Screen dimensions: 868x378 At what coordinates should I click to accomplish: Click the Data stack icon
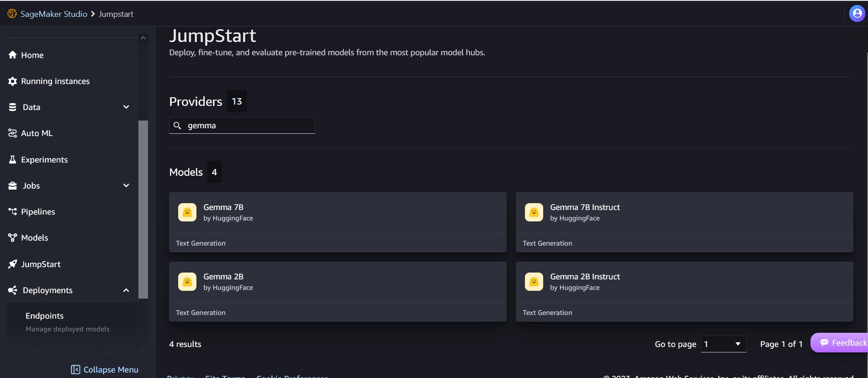click(13, 107)
